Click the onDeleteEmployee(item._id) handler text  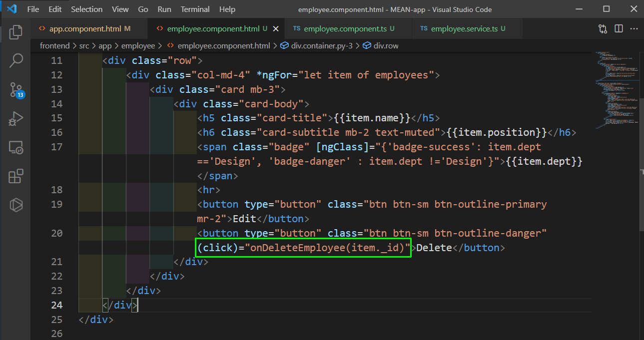[x=327, y=248]
